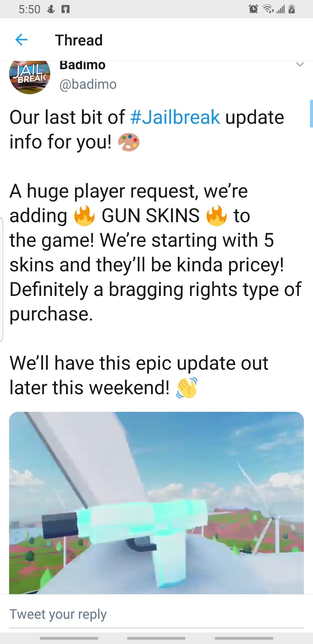
Task: Tap the left navigation bar pill
Action: click(x=69, y=638)
